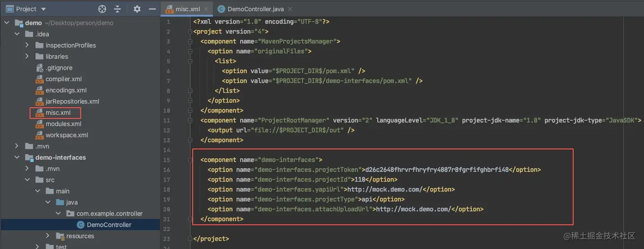Viewport: 644px width, 249px height.
Task: Click the modules.xml file icon
Action: (x=39, y=124)
